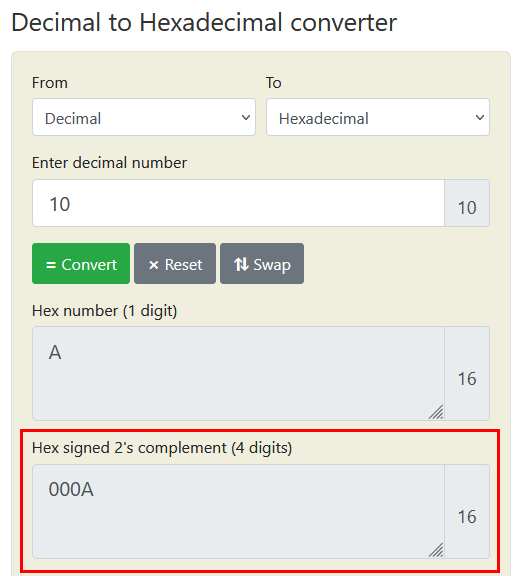Click the chevron arrow of Hexadecimal select
525x576 pixels.
[x=480, y=118]
